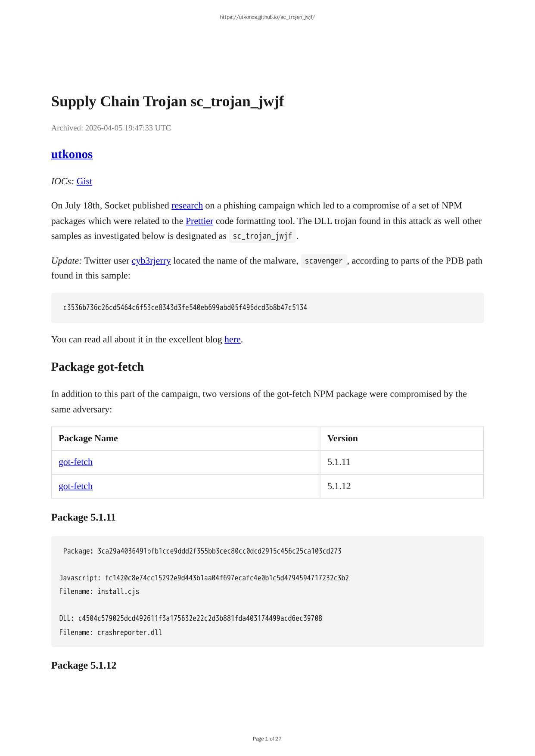Screen dimensions: 535x756
Task: Open the utkonos heading link
Action: click(x=72, y=155)
